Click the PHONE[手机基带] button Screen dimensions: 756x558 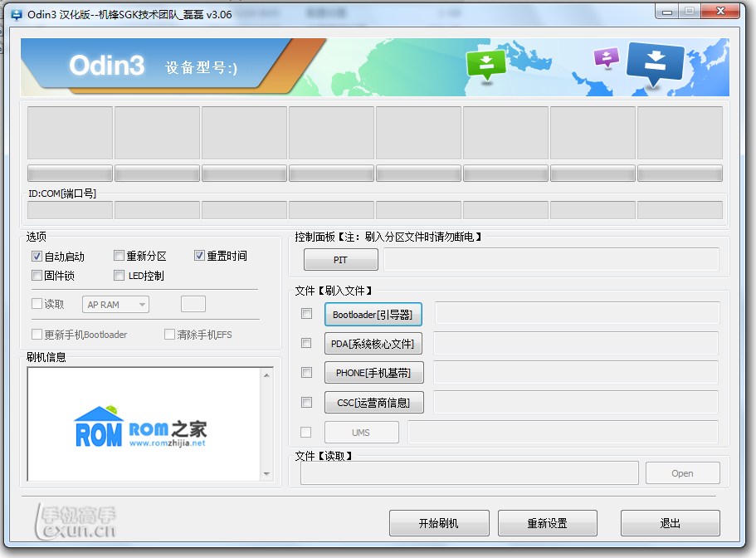374,372
